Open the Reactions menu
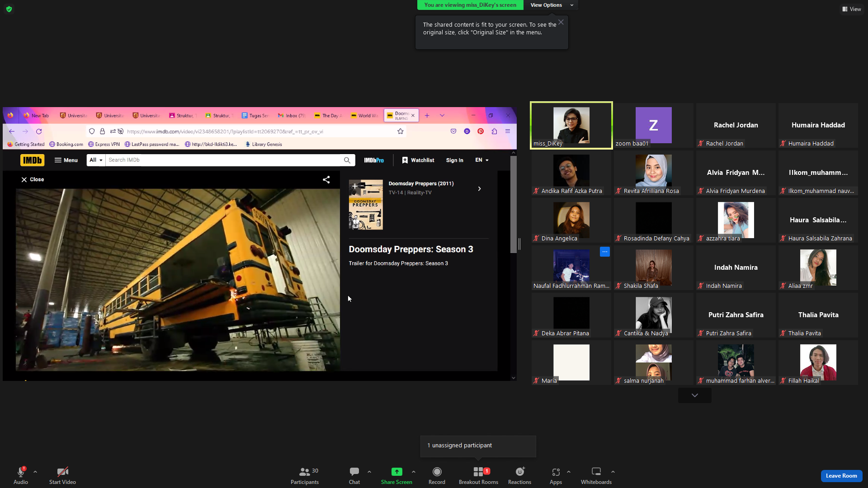This screenshot has width=868, height=488. pos(520,475)
